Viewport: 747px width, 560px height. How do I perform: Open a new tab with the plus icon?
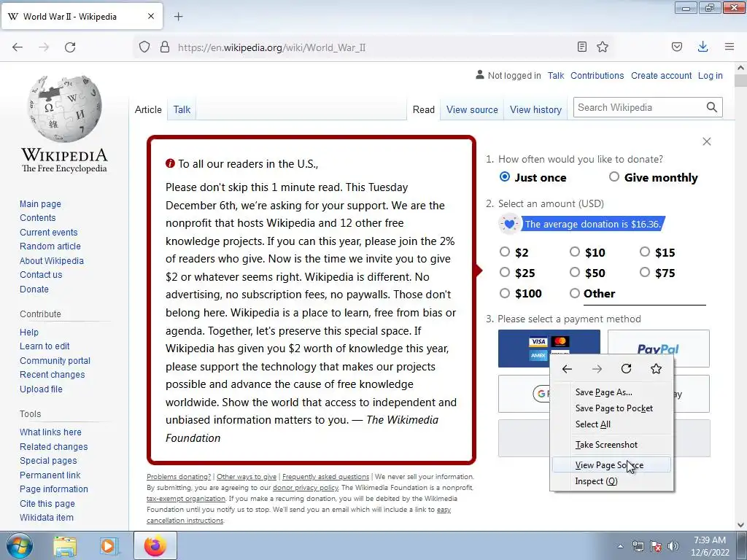[x=178, y=17]
